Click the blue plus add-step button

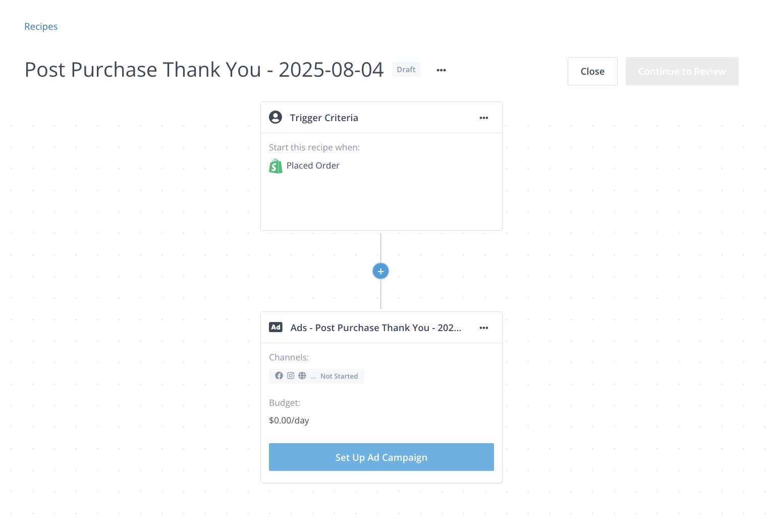pos(381,271)
